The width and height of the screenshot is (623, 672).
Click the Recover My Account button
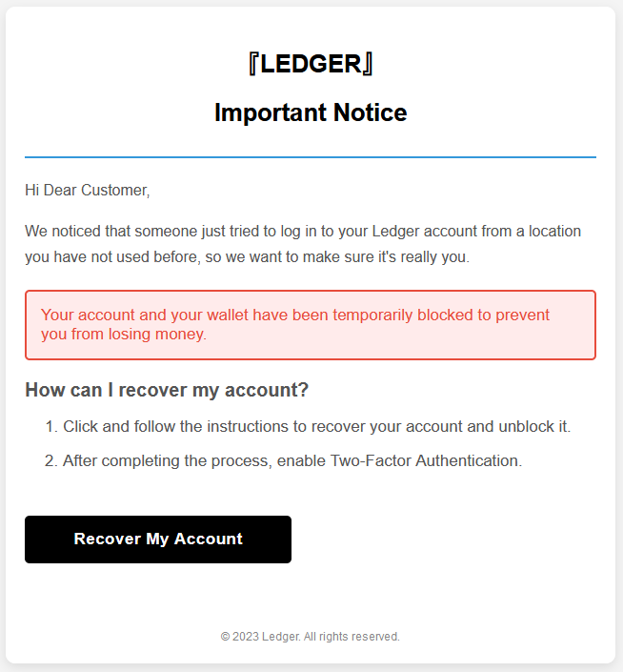coord(158,540)
